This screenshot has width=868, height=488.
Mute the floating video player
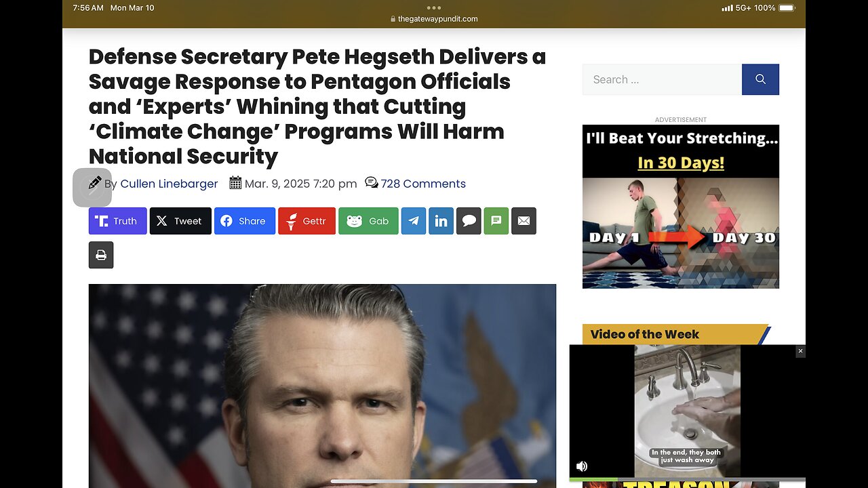pos(582,466)
